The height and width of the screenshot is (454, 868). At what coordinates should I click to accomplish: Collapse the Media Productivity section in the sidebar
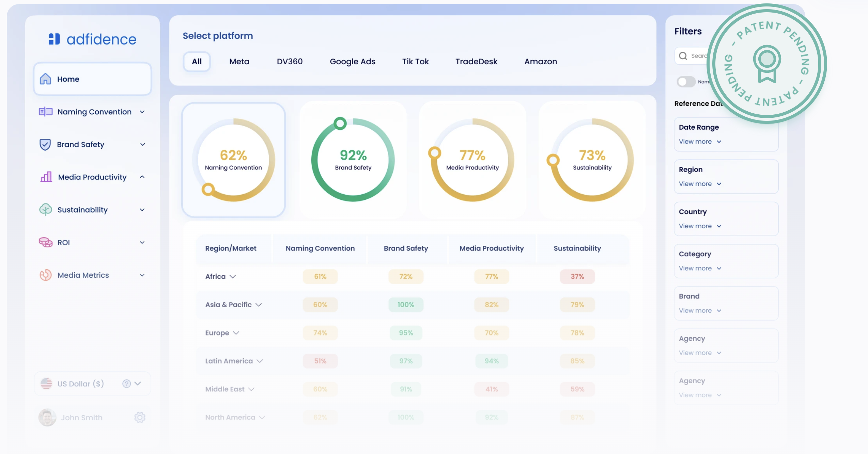coord(142,177)
